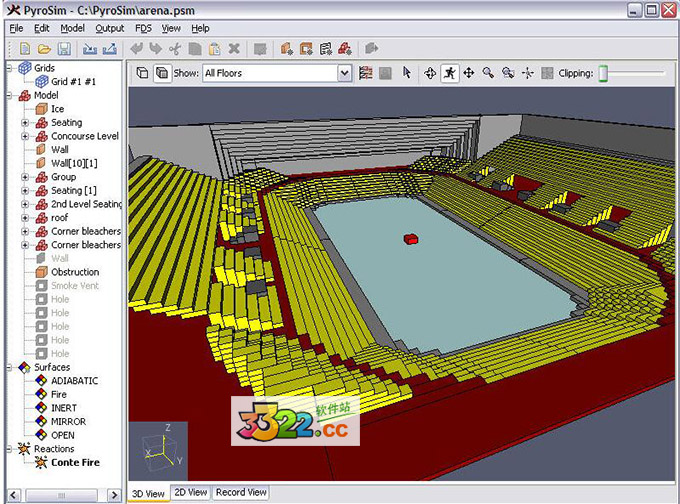Select the magnifier zoom tool
Screen dimensions: 680x504
tap(488, 73)
